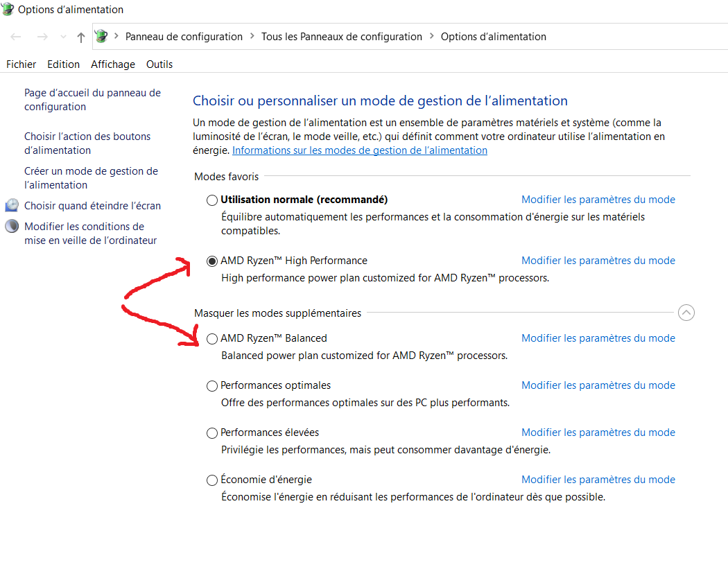This screenshot has width=728, height=585.
Task: Modify settings for AMD Ryzen High Performance
Action: tap(598, 261)
